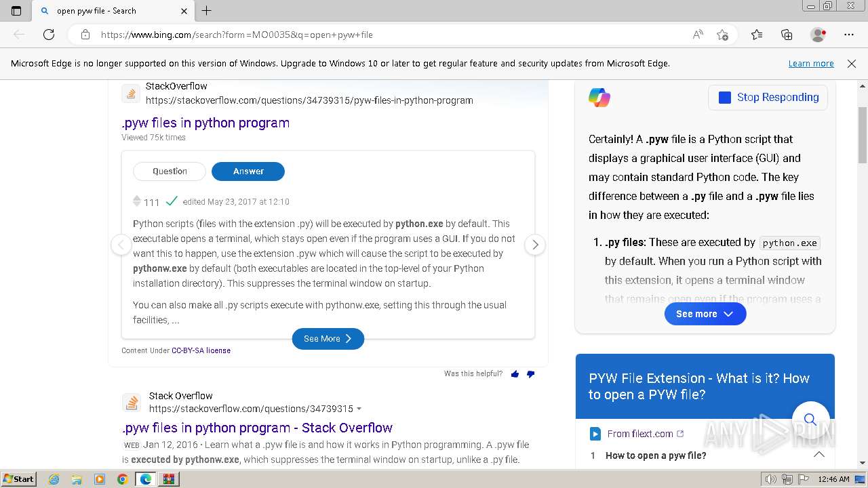Open filext.com source link
The width and height of the screenshot is (868, 488).
(646, 434)
